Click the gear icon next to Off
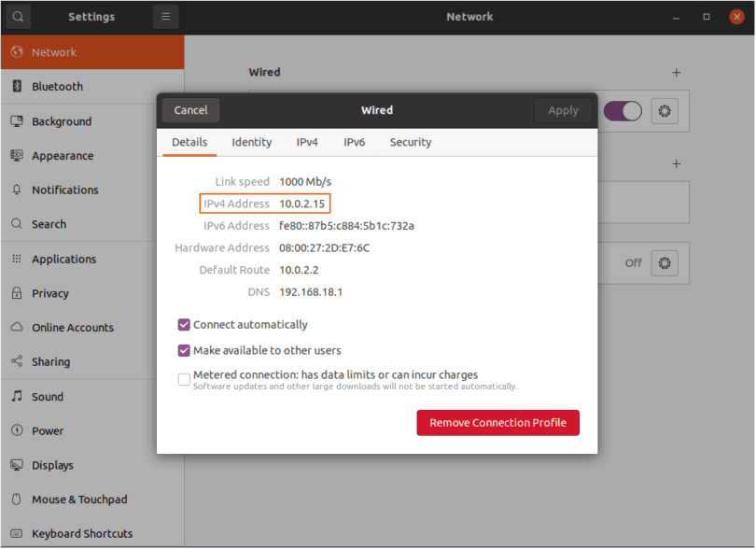Screen dimensions: 756x549 (665, 263)
